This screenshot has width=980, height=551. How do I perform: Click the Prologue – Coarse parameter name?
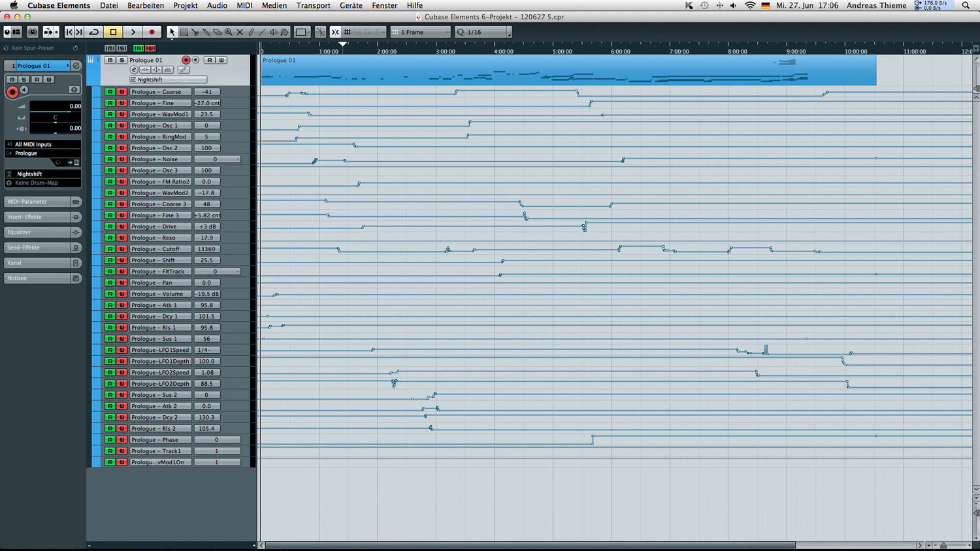[160, 92]
